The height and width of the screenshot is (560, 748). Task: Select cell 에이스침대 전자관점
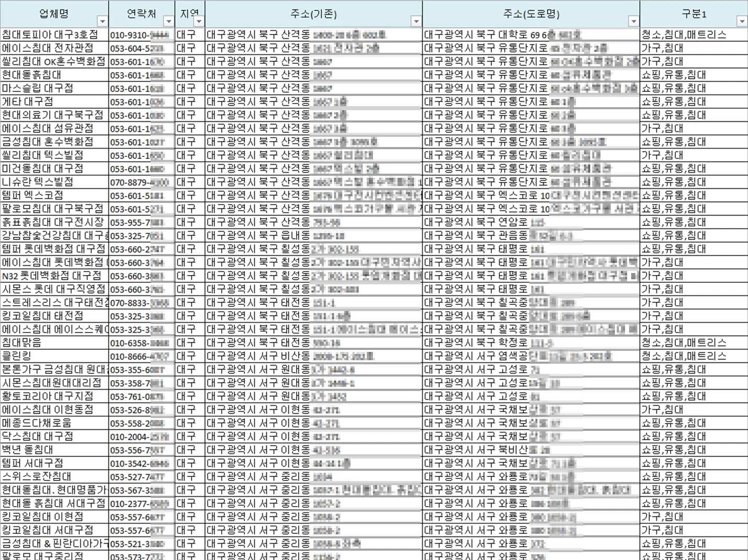point(54,48)
